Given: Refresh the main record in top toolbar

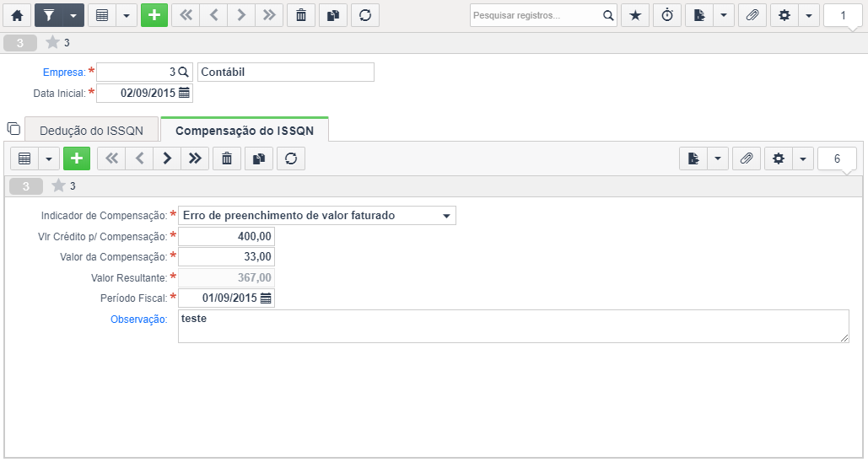Looking at the screenshot, I should 365,15.
